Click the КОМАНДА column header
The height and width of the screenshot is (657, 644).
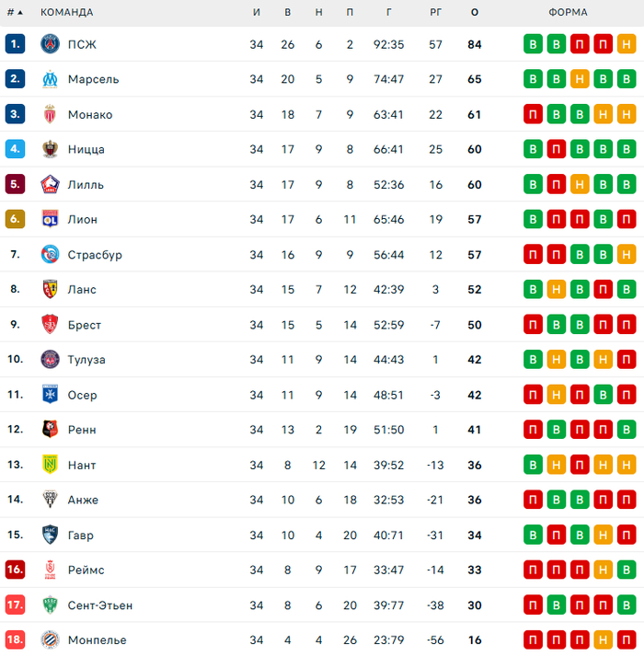click(x=66, y=13)
